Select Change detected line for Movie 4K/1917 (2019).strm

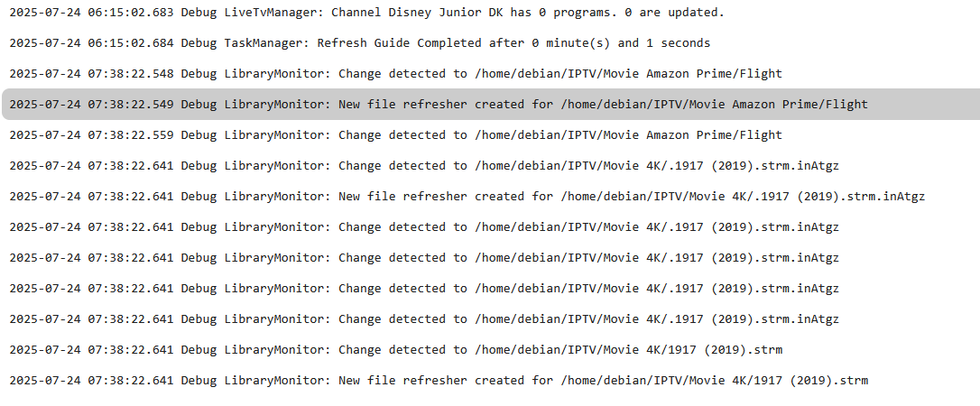395,350
